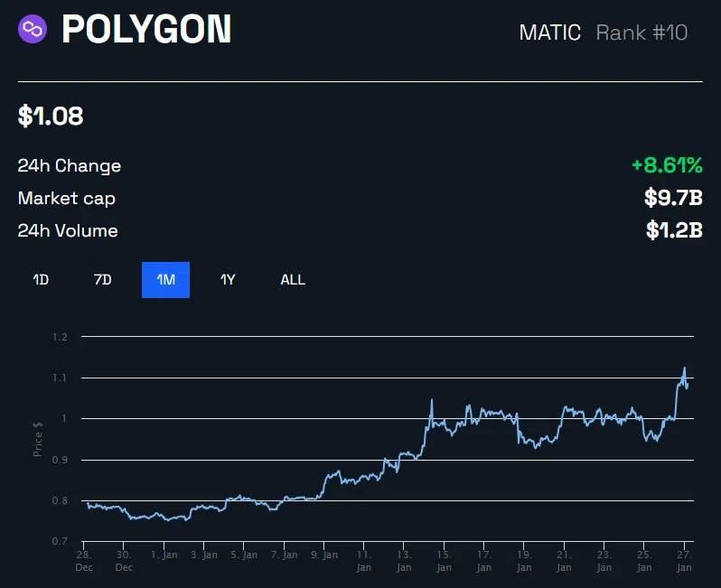The height and width of the screenshot is (588, 721).
Task: Click the 9. Jan date label
Action: click(x=324, y=555)
